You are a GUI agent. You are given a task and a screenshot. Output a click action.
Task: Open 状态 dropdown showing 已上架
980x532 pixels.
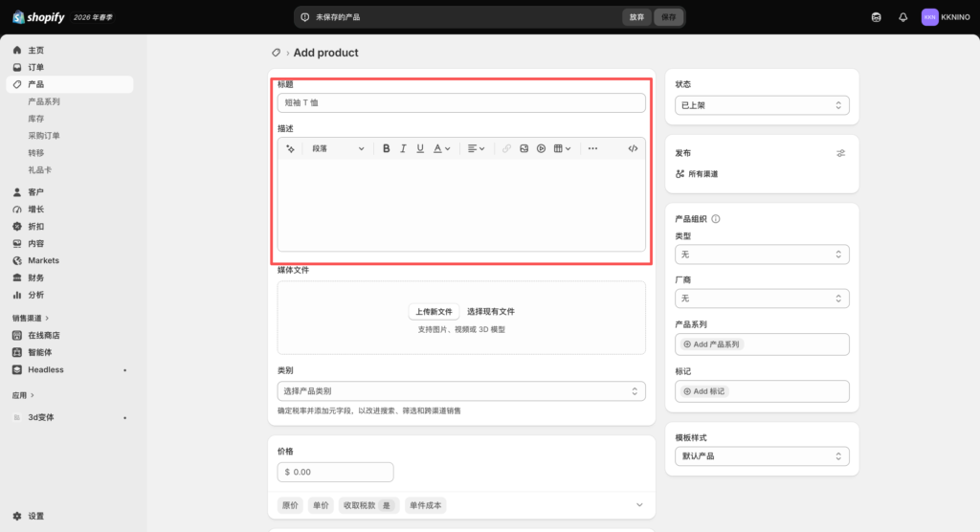(x=762, y=105)
